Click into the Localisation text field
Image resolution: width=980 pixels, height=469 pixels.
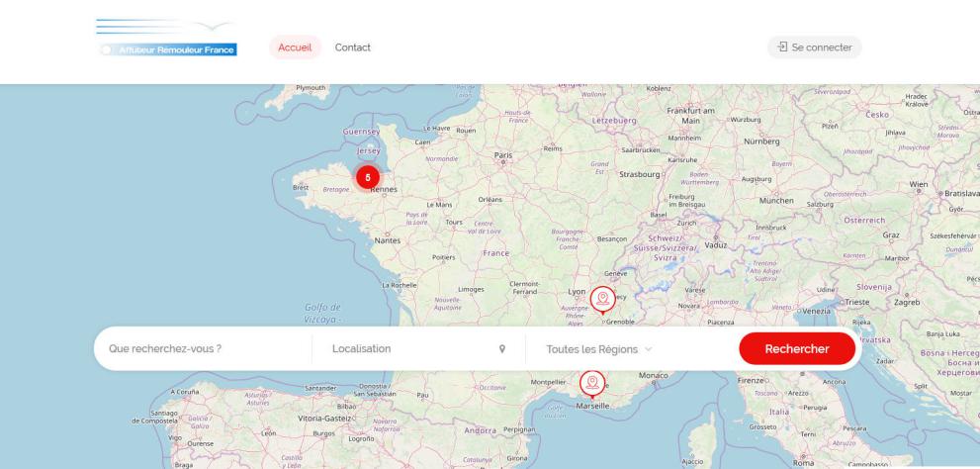point(410,349)
